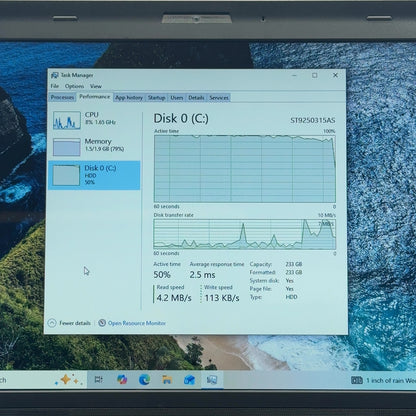Select Disk 0 (C:) in sidebar
416x416 pixels.
tap(94, 175)
